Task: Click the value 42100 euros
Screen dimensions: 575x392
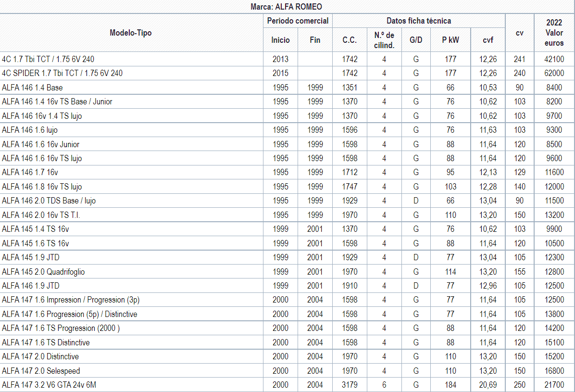Action: (x=554, y=59)
